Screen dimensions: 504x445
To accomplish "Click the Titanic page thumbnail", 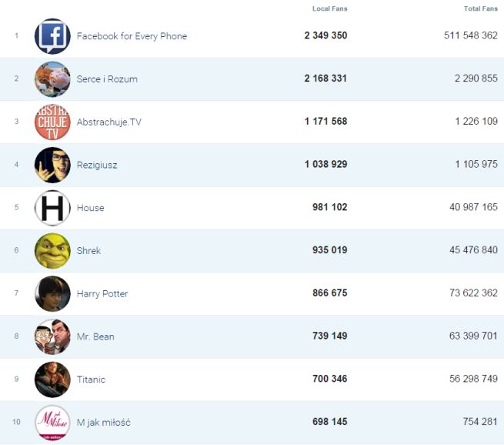I will 52,380.
